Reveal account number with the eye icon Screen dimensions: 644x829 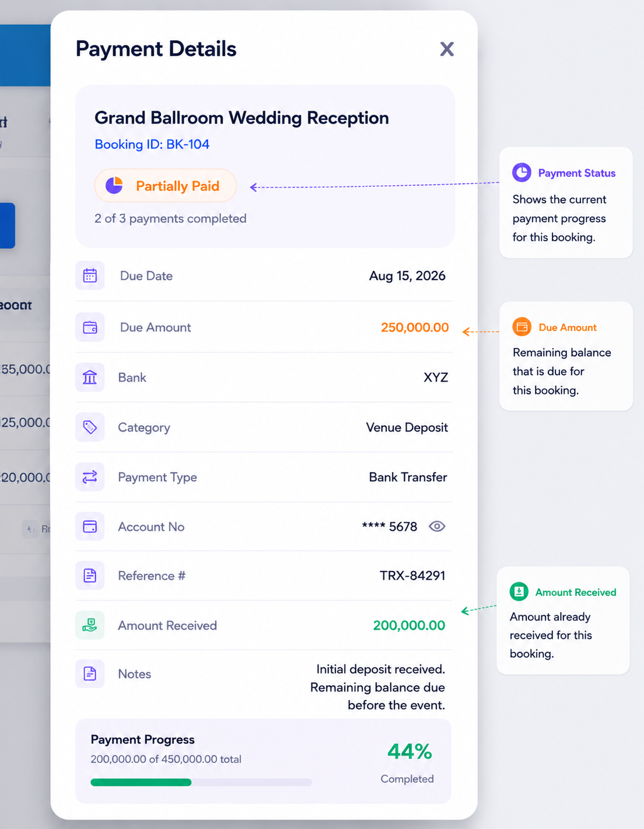click(x=437, y=526)
